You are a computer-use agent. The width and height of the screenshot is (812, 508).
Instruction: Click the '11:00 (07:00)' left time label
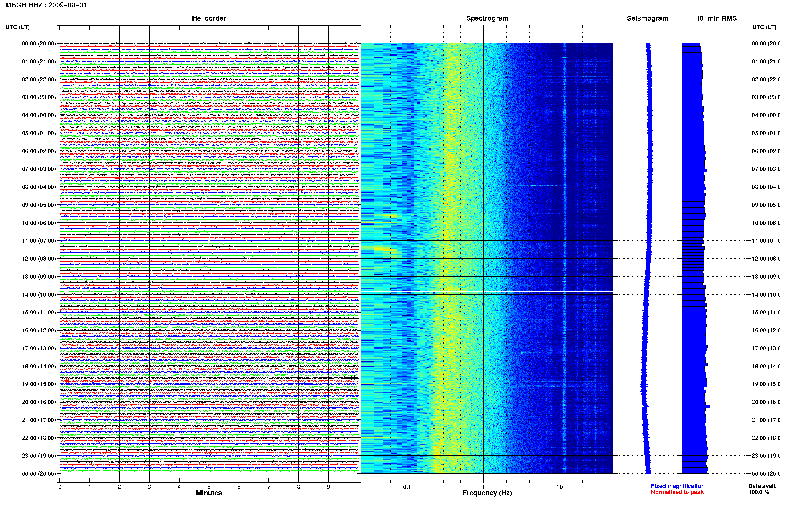coord(39,241)
